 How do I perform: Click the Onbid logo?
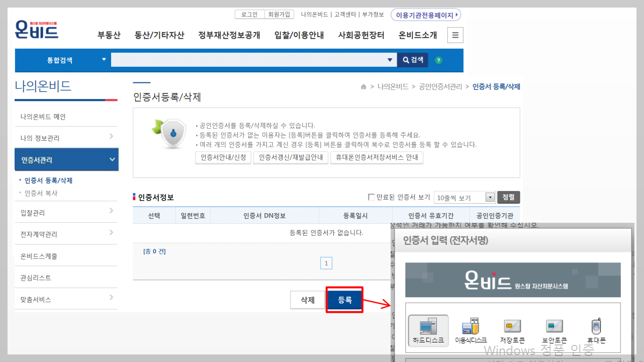point(37,30)
